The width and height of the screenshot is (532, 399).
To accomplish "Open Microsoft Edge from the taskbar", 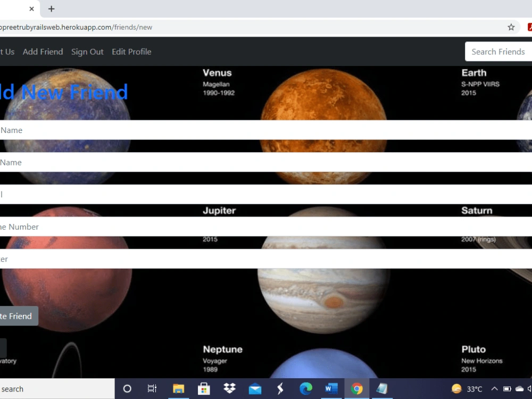I will click(306, 388).
